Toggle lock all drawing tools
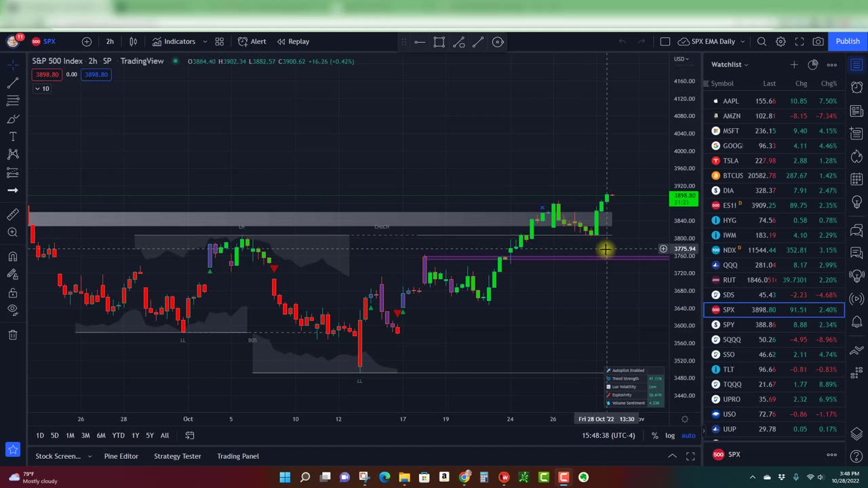Viewport: 868px width, 488px height. [12, 293]
